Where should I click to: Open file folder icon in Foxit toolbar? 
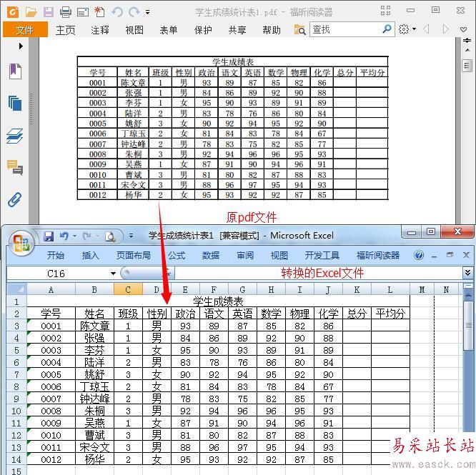[31, 12]
